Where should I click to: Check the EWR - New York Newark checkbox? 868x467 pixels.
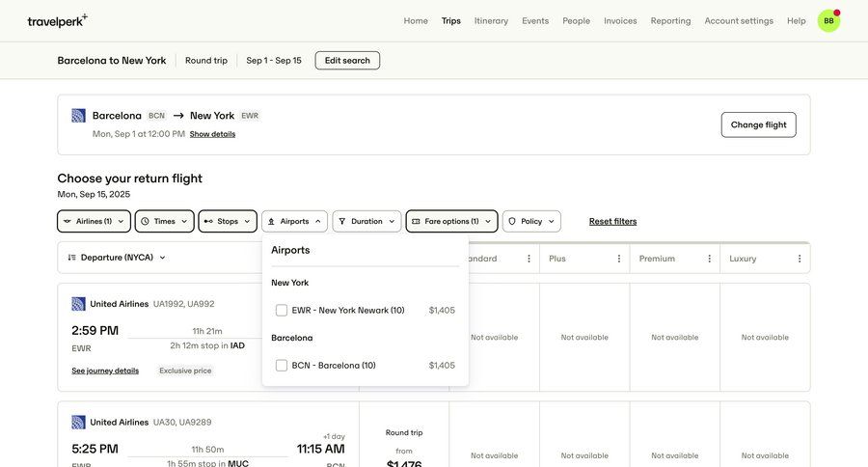pos(282,311)
